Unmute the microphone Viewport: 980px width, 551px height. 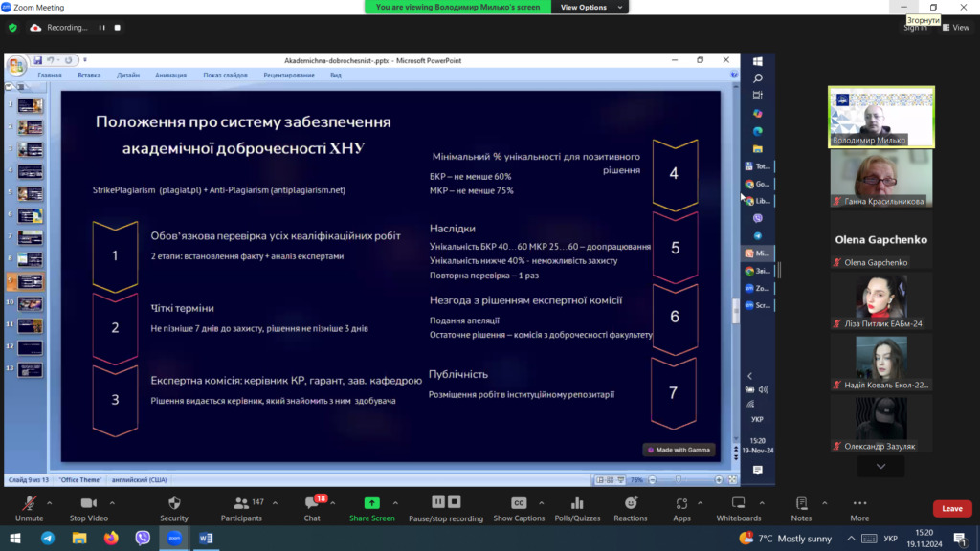(29, 503)
